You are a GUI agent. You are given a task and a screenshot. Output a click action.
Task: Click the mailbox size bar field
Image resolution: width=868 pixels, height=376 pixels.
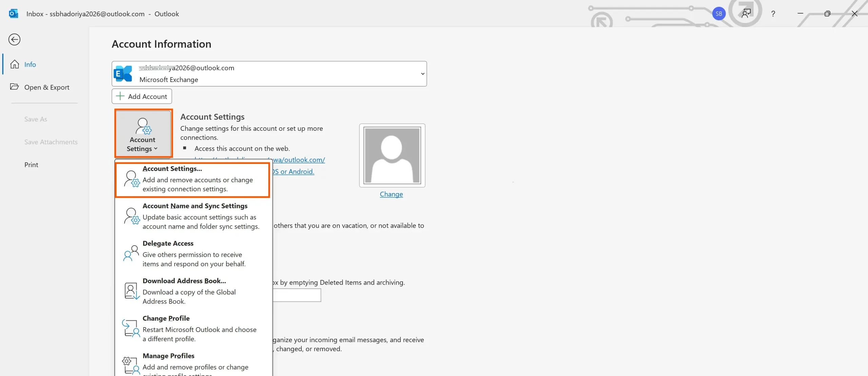[297, 295]
